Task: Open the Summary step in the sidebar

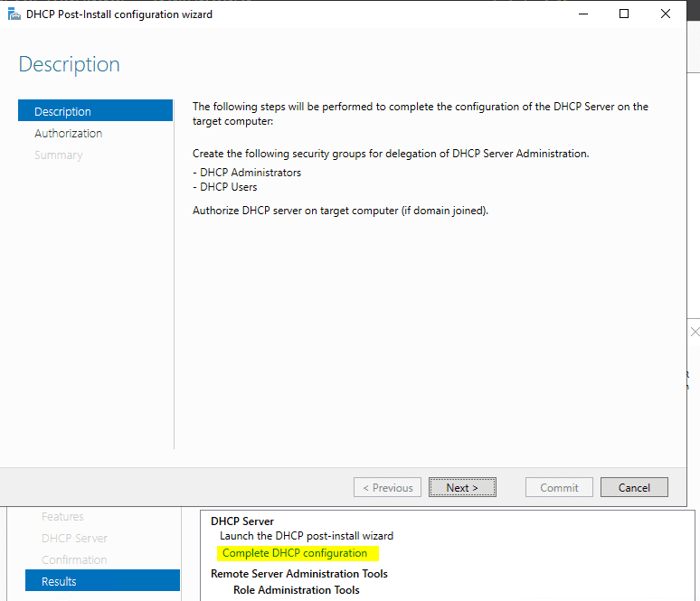Action: [59, 155]
